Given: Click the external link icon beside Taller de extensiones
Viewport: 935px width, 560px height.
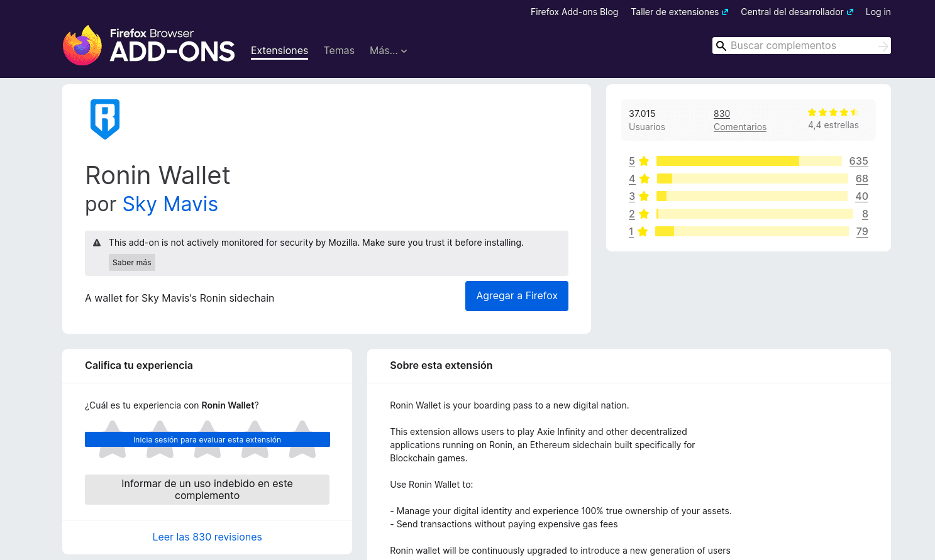Looking at the screenshot, I should click(x=725, y=12).
